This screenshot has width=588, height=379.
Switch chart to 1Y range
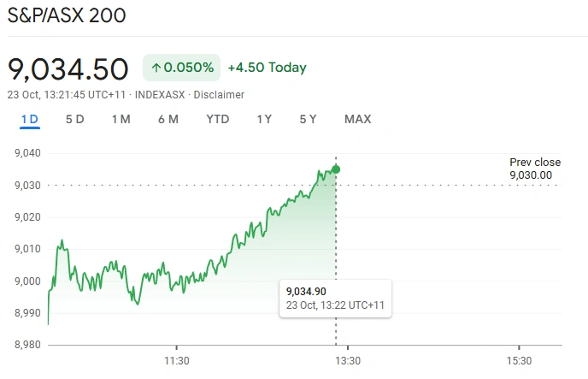tap(265, 119)
